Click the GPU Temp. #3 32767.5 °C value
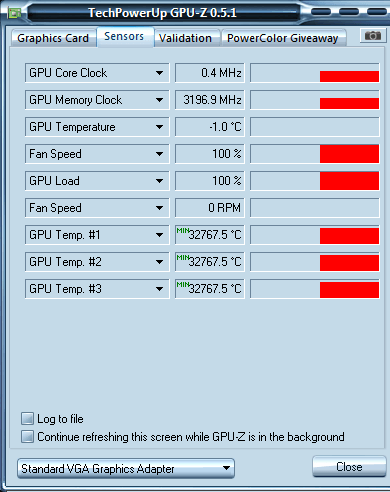Image resolution: width=390 pixels, height=492 pixels. pos(210,289)
